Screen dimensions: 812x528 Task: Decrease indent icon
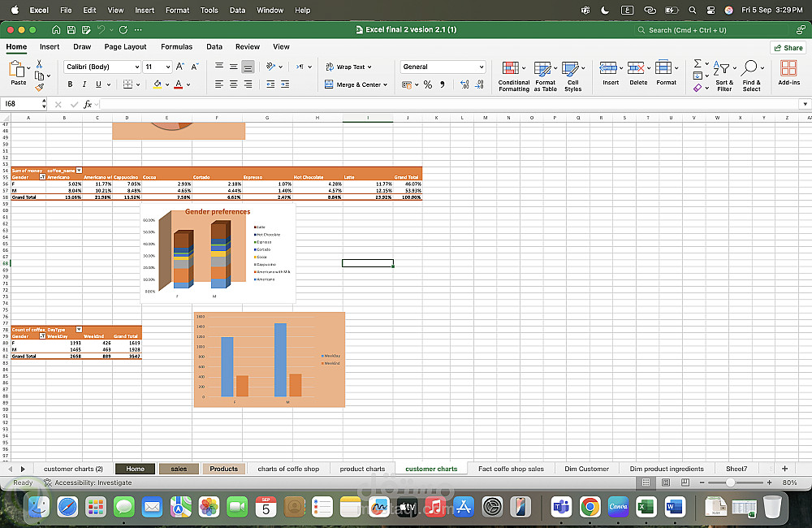tap(270, 84)
